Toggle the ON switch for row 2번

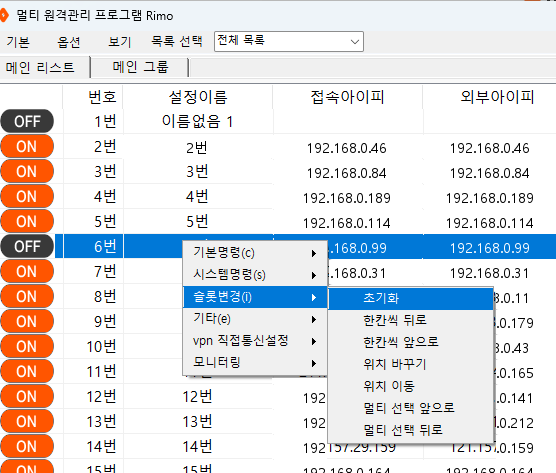tap(27, 146)
